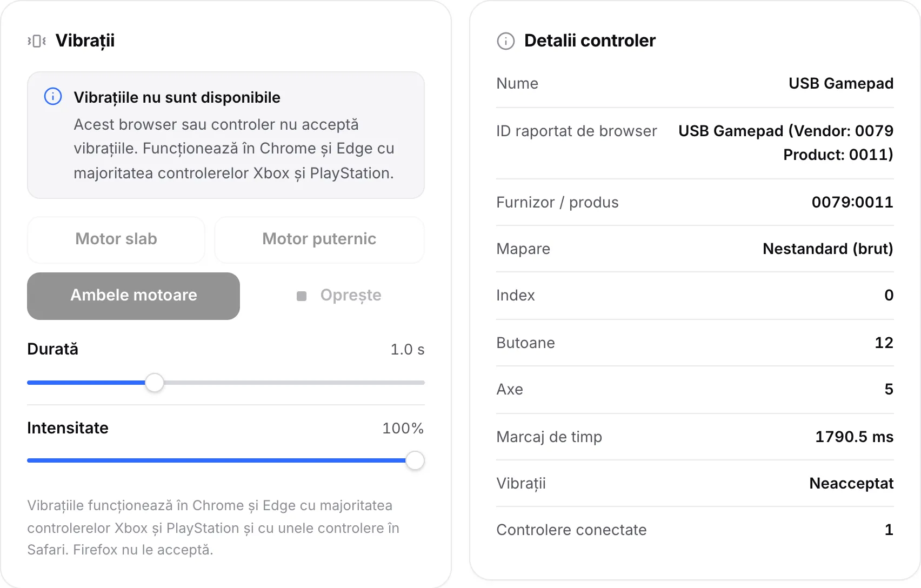The image size is (921, 588).
Task: Click the Oprește button
Action: tap(339, 296)
